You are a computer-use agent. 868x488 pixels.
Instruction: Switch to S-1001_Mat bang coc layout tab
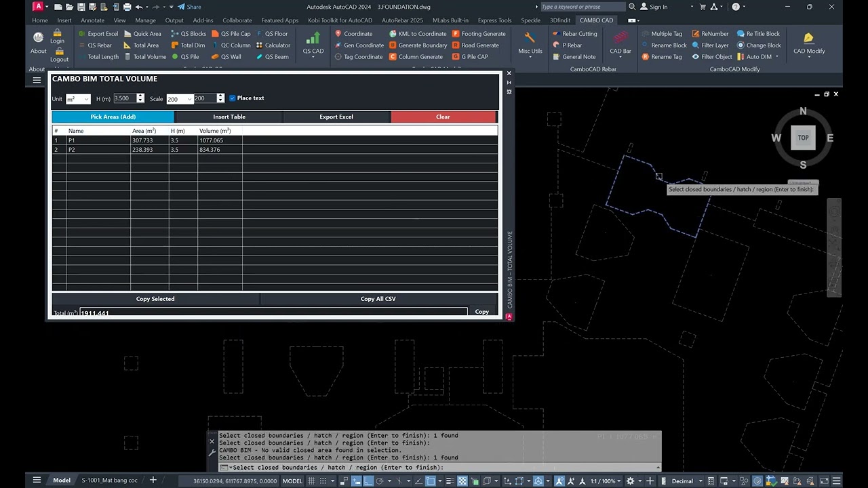109,481
